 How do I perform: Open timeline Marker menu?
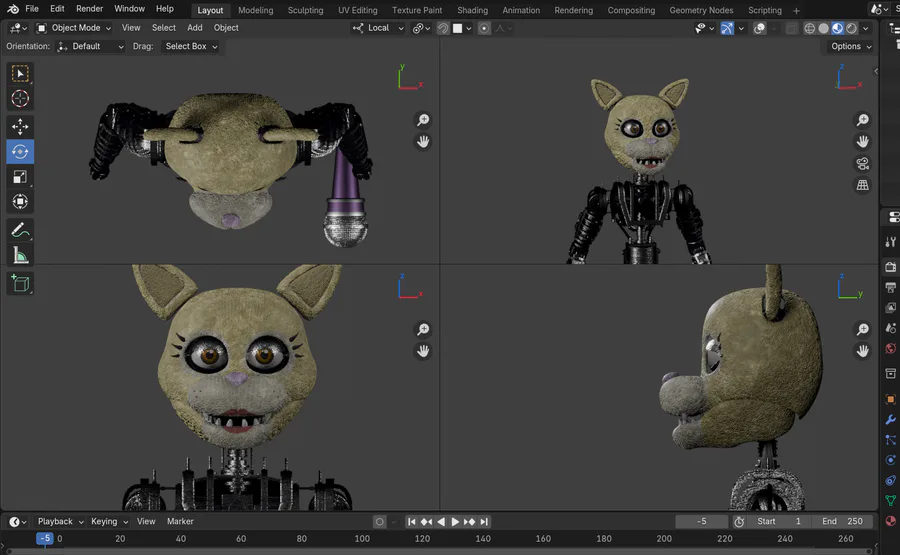pyautogui.click(x=180, y=522)
